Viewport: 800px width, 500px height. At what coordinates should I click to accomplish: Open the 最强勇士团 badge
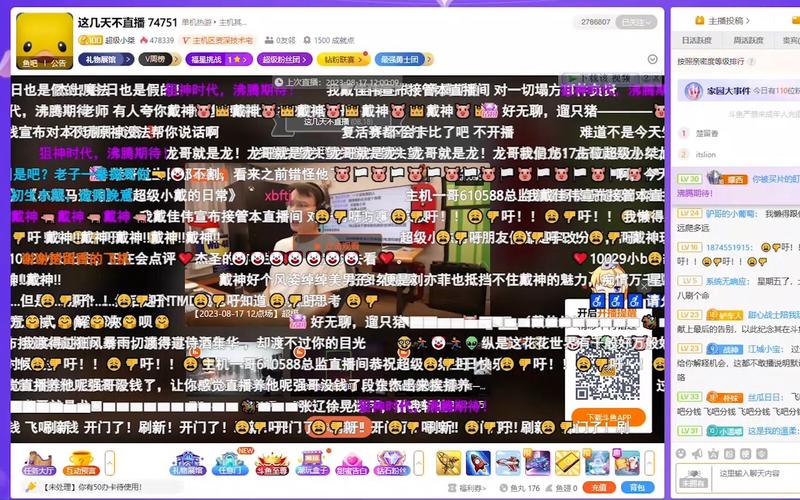point(404,60)
